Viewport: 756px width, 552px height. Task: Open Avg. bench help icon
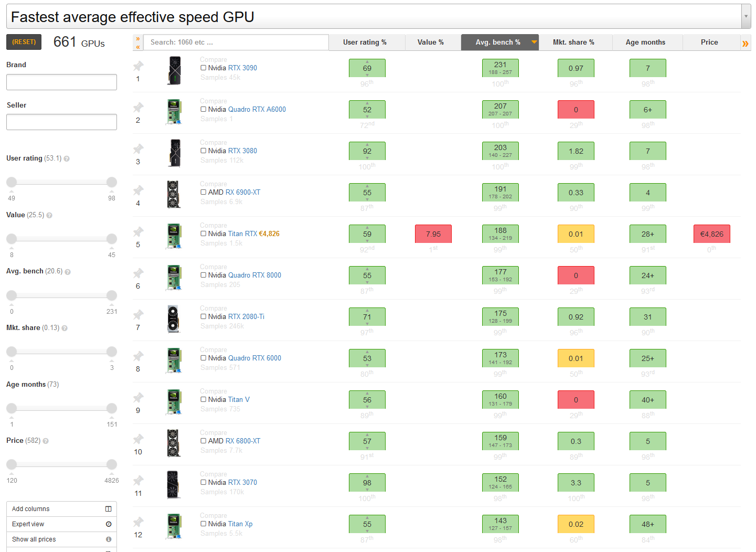[68, 272]
